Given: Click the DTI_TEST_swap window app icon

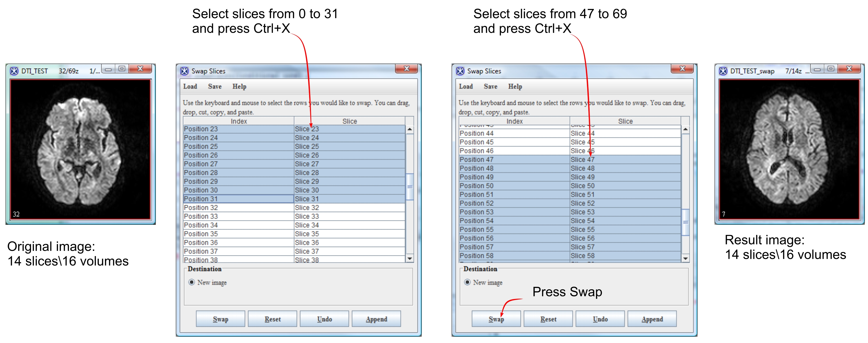Looking at the screenshot, I should [x=723, y=71].
